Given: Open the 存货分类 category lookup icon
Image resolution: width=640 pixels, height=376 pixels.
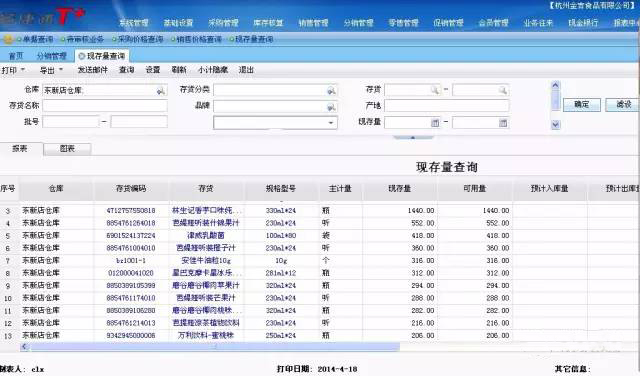Looking at the screenshot, I should pyautogui.click(x=331, y=91).
